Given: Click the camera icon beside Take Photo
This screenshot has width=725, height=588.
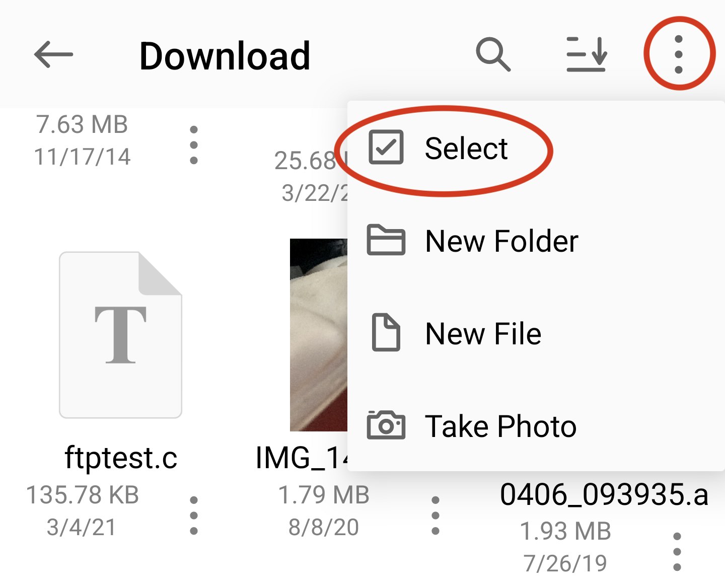Looking at the screenshot, I should [386, 426].
